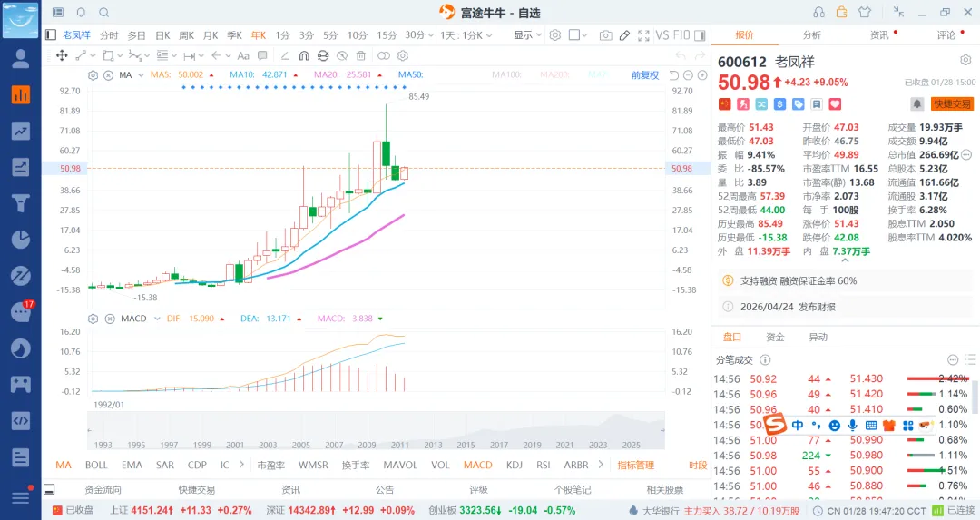Open the game controller sidebar icon
Image resolution: width=980 pixels, height=520 pixels.
tap(21, 385)
